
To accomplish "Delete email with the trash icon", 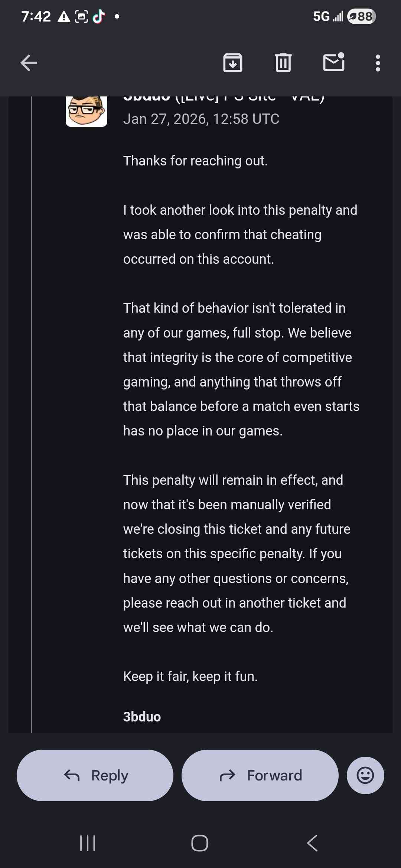I will (x=283, y=63).
